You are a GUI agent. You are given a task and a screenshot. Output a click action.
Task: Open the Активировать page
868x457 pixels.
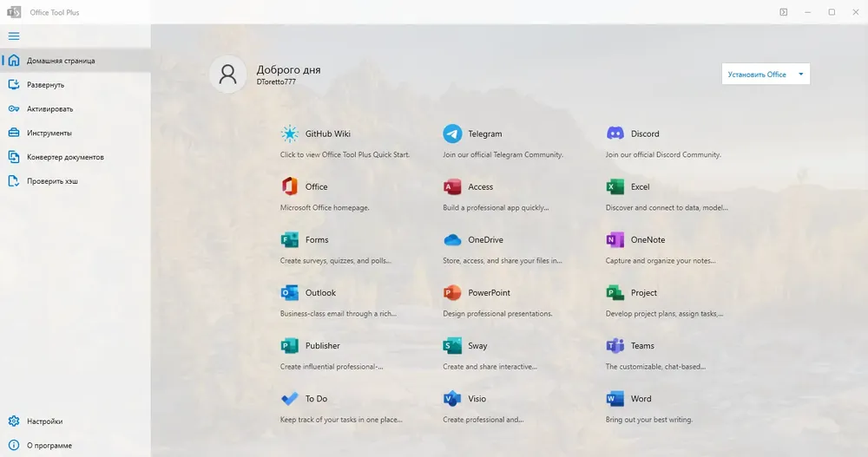pos(76,109)
